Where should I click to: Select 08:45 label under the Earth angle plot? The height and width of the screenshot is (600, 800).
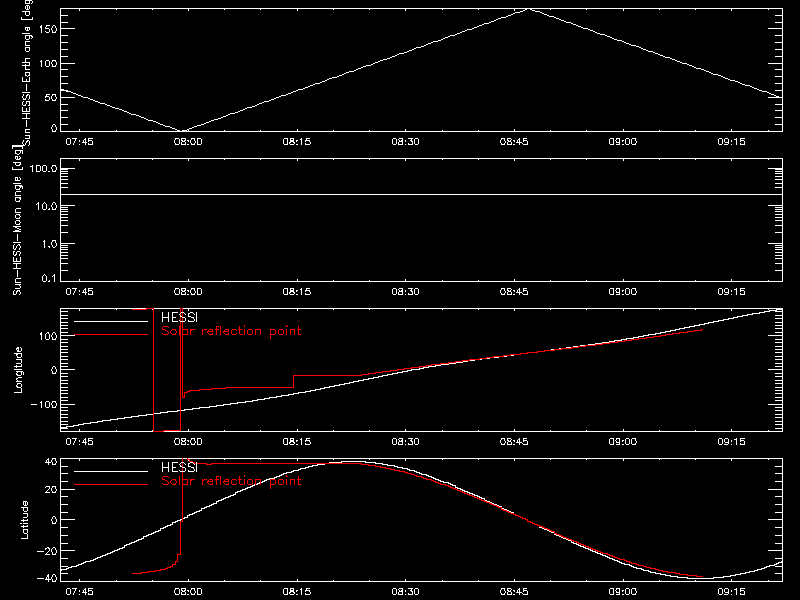(514, 142)
